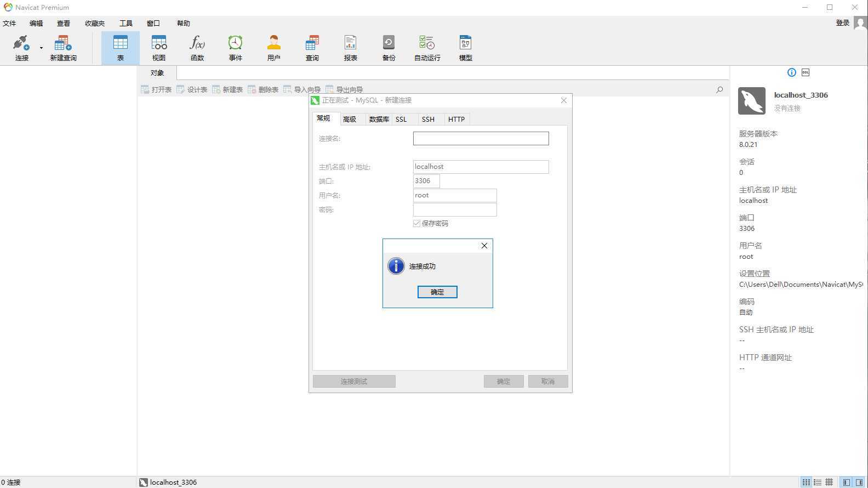Click the 连接名 input field
868x488 pixels.
click(x=481, y=138)
